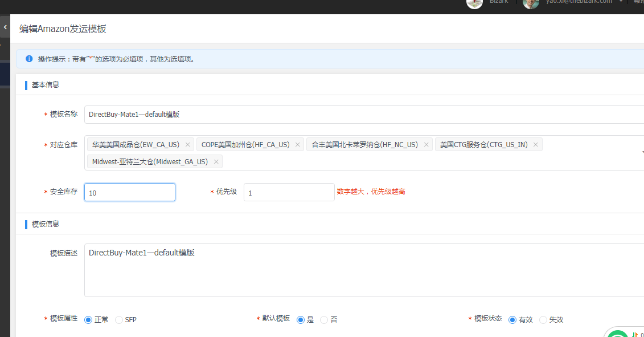Click into the 模板描述 text area
644x337 pixels.
[x=364, y=270]
